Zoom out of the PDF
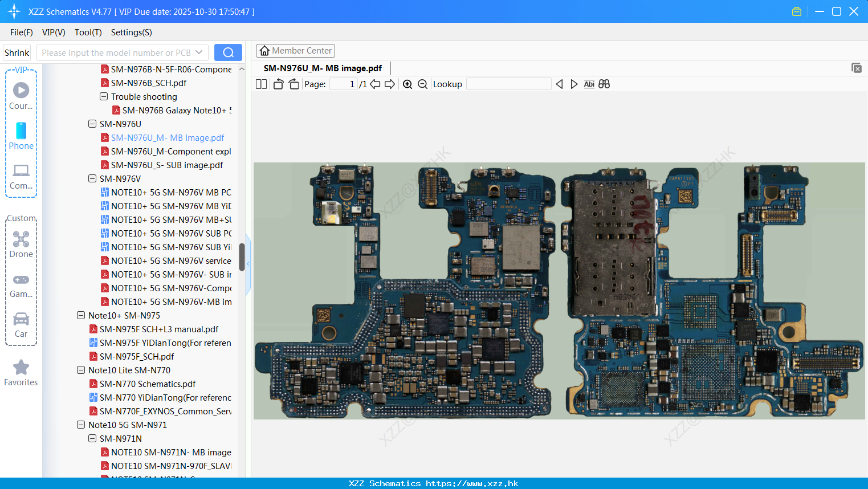 point(422,84)
